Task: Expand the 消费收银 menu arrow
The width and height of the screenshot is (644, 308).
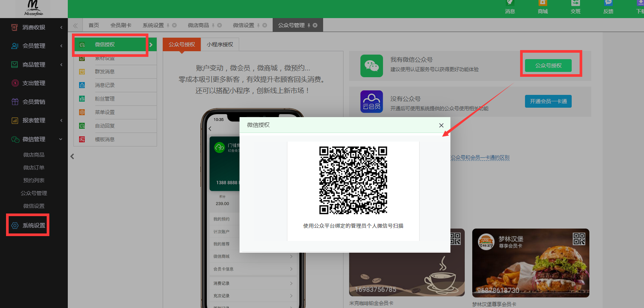Action: [x=61, y=27]
